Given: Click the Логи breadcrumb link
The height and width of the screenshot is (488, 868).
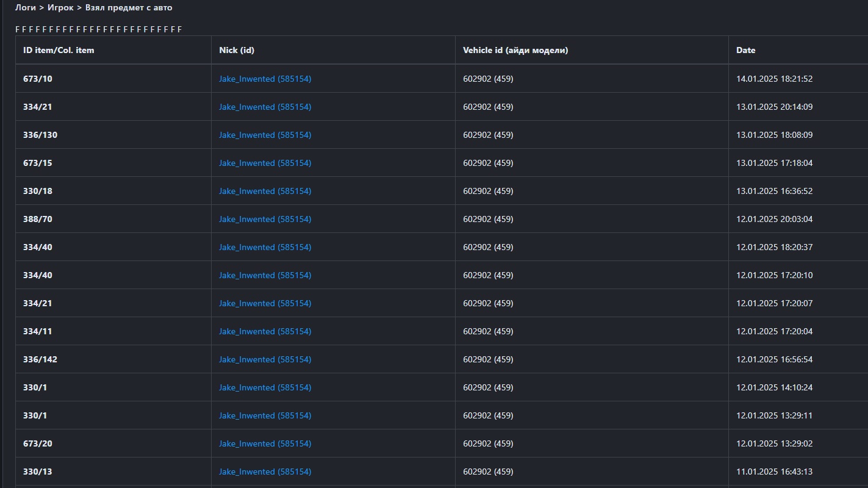Looking at the screenshot, I should [25, 8].
